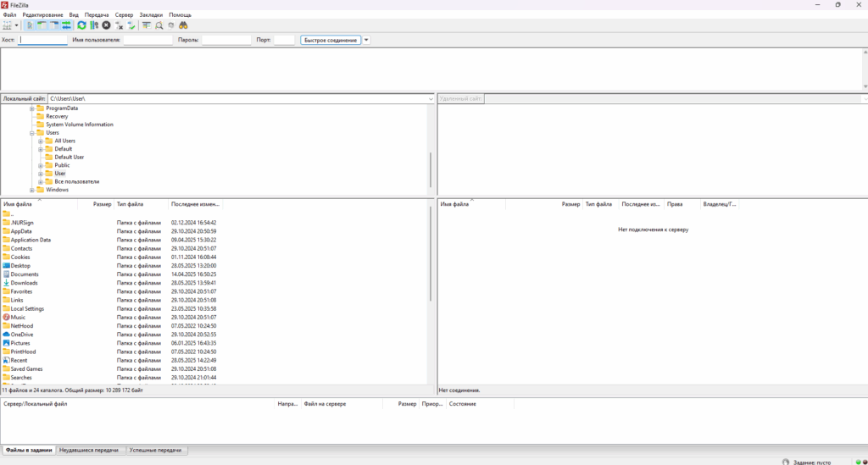868x465 pixels.
Task: Click the refresh file lists icon
Action: [x=81, y=25]
